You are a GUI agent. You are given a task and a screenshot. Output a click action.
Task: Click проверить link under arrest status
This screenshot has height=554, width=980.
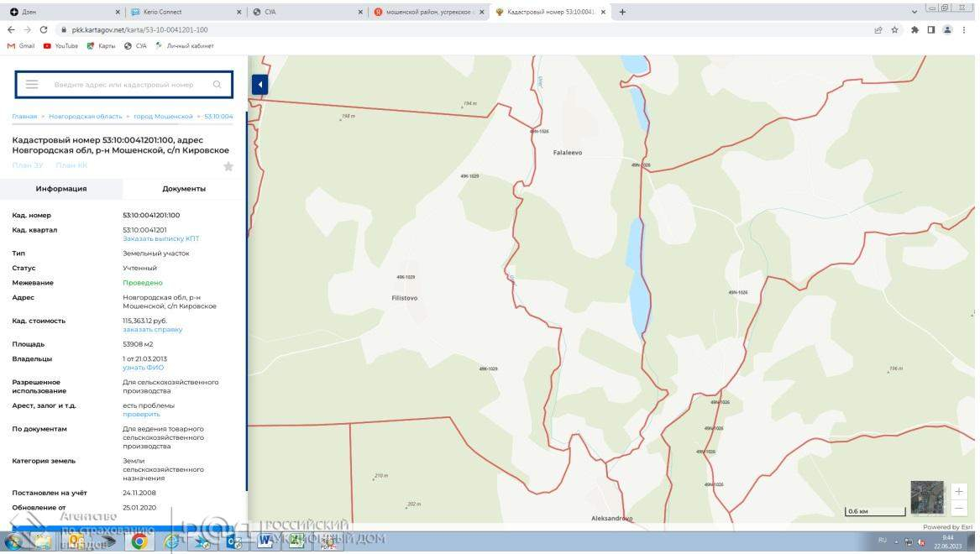[141, 414]
